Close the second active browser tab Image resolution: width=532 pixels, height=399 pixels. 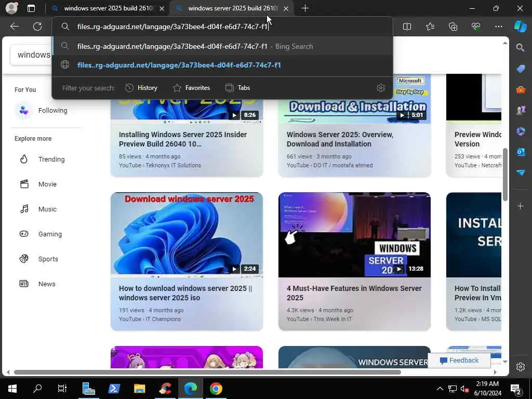(286, 8)
